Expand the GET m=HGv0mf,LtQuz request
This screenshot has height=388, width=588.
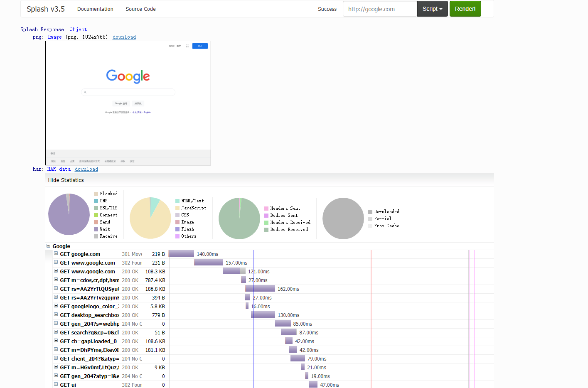click(x=56, y=367)
